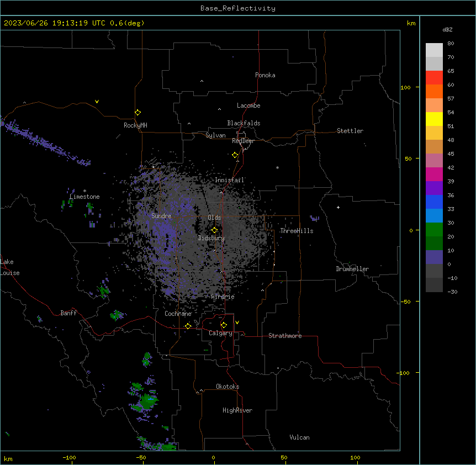The height and width of the screenshot is (465, 476).
Task: Click the Stettler city label
Action: (350, 131)
